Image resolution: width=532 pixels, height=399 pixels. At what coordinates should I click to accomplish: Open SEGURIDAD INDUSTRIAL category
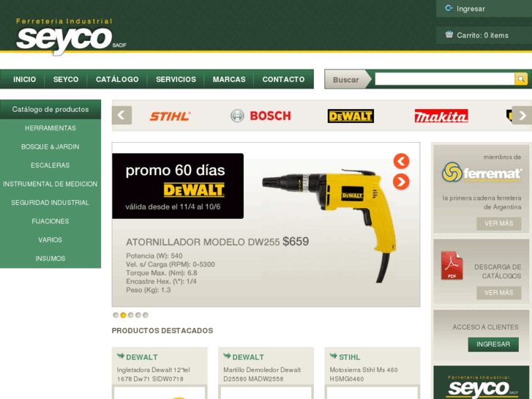pos(50,203)
